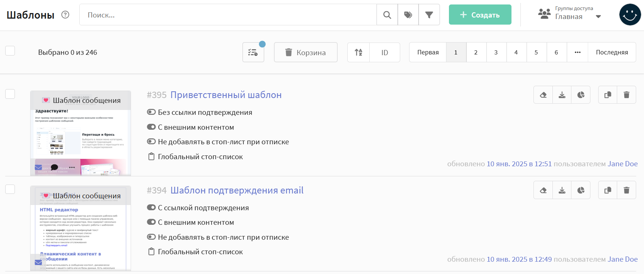Click the clipboard icon in #395 row
This screenshot has width=644, height=274.
point(151,157)
